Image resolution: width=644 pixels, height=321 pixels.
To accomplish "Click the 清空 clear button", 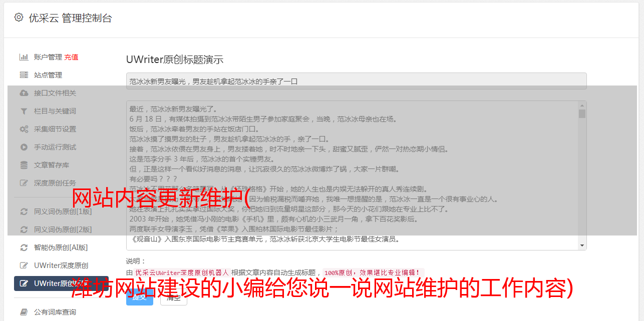I will click(173, 297).
